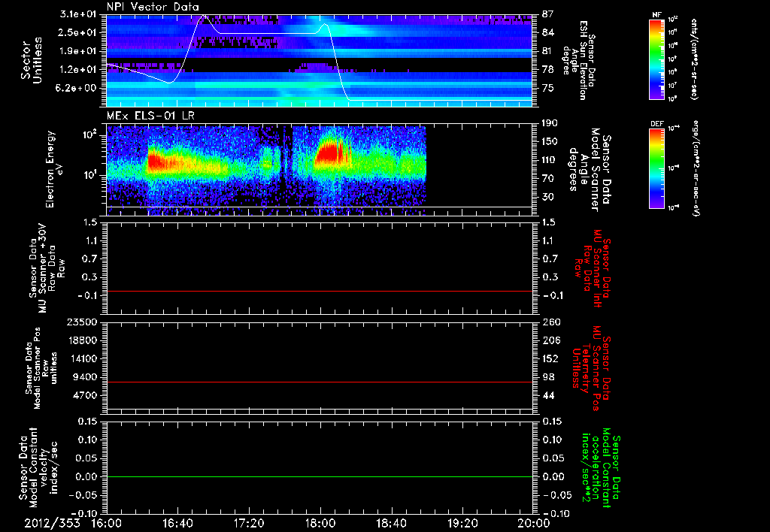This screenshot has height=532, width=770.
Task: Click the 'Sector Unitless' axis label
Action: click(32, 61)
